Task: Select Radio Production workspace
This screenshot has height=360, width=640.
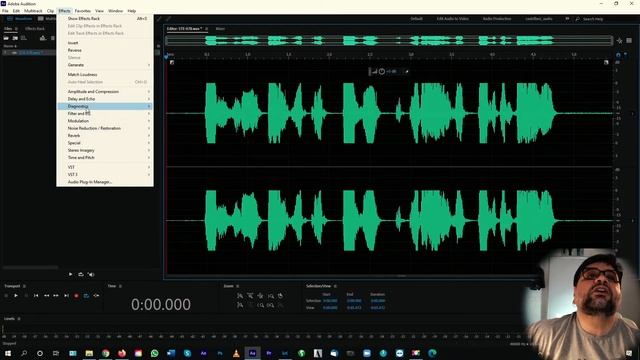Action: 497,19
